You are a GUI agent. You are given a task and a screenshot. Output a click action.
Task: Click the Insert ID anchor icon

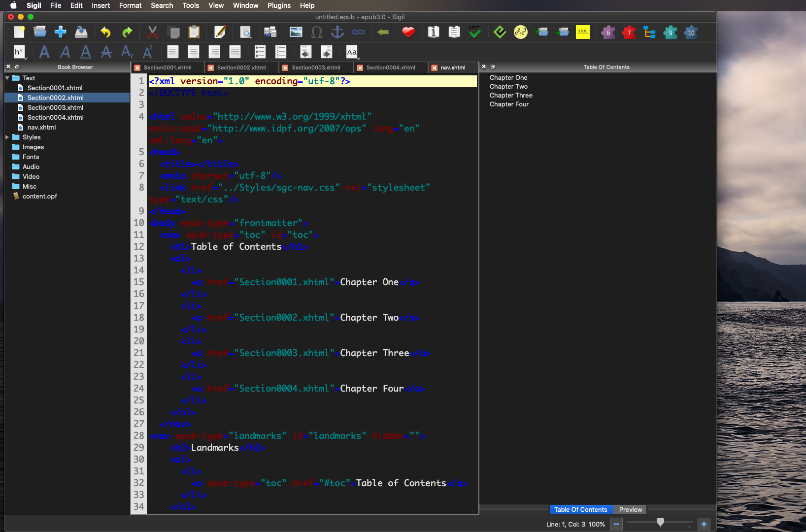pyautogui.click(x=337, y=33)
